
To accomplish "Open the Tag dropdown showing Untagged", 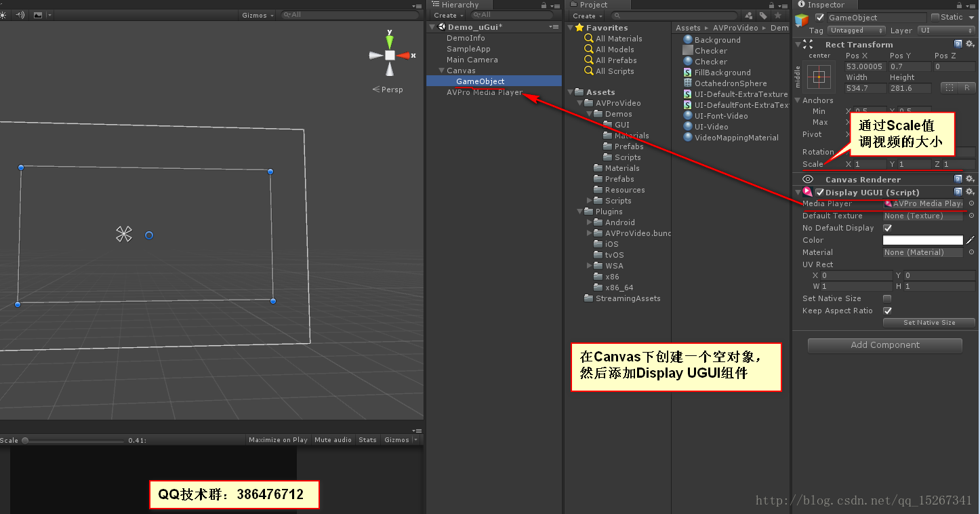I will [x=857, y=31].
